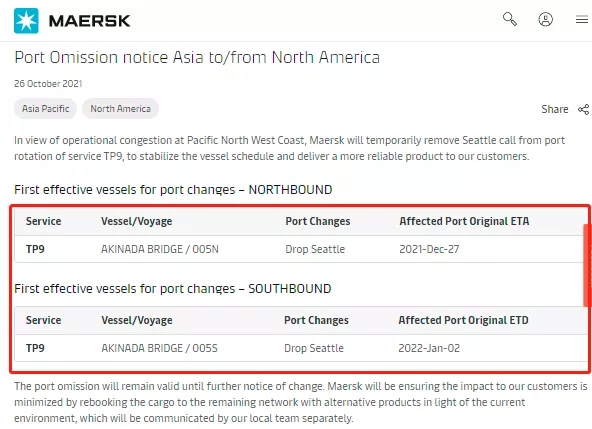Open the user account icon
The height and width of the screenshot is (429, 592).
click(546, 19)
